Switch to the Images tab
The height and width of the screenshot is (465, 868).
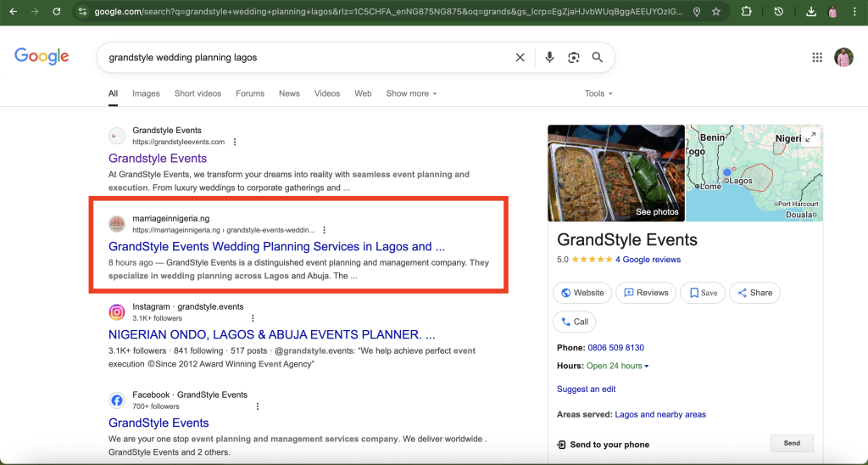click(146, 93)
